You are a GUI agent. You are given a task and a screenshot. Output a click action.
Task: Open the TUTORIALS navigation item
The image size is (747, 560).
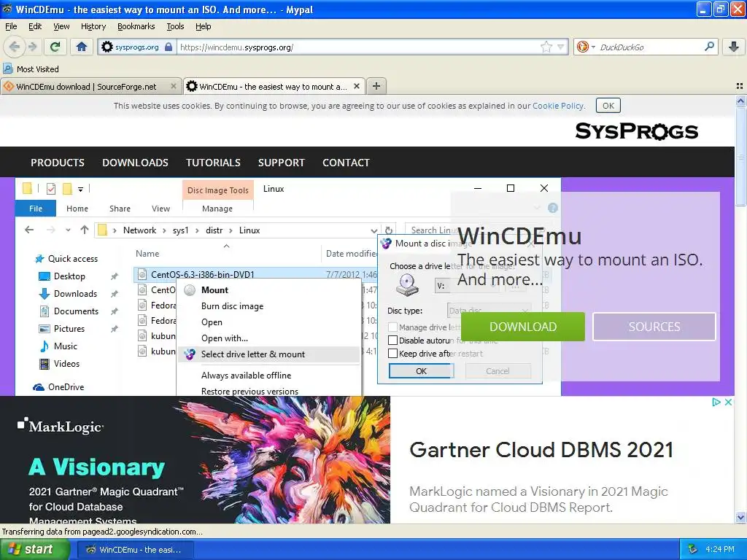coord(213,163)
